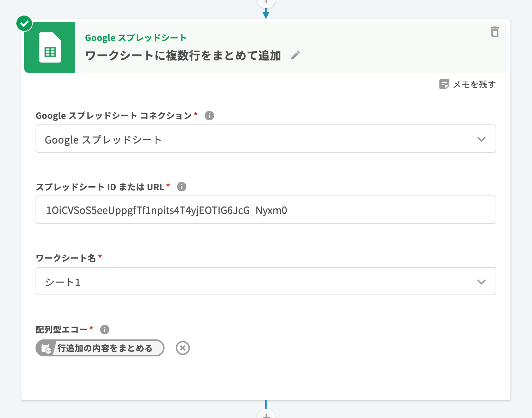532x418 pixels.
Task: Click info icon next to 配列型エコー
Action: tap(105, 329)
